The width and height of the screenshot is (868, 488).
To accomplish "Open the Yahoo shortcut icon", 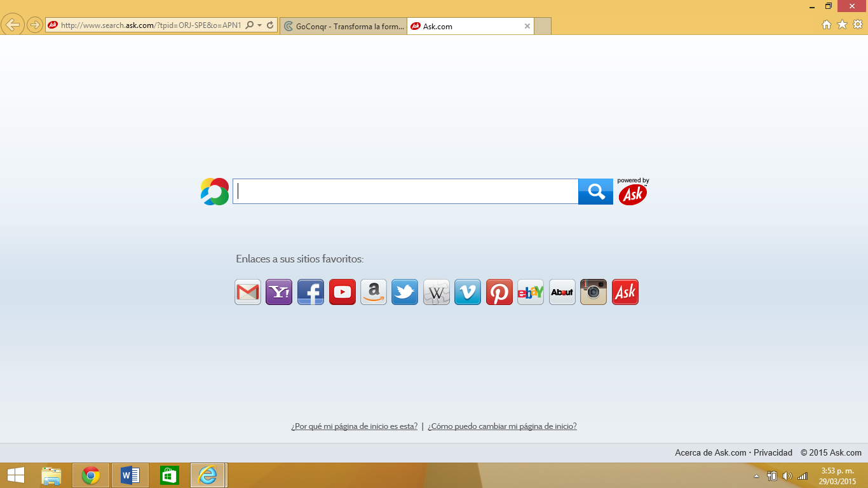I will pos(279,292).
